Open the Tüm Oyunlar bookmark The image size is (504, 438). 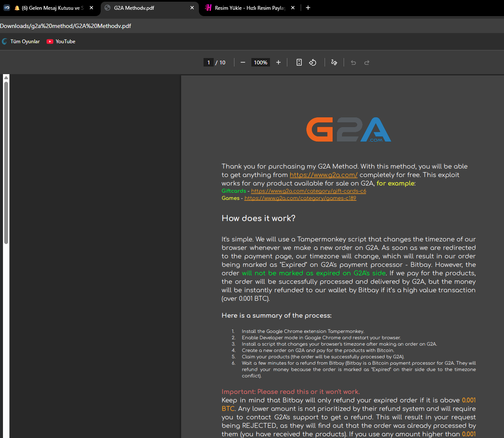coord(21,42)
